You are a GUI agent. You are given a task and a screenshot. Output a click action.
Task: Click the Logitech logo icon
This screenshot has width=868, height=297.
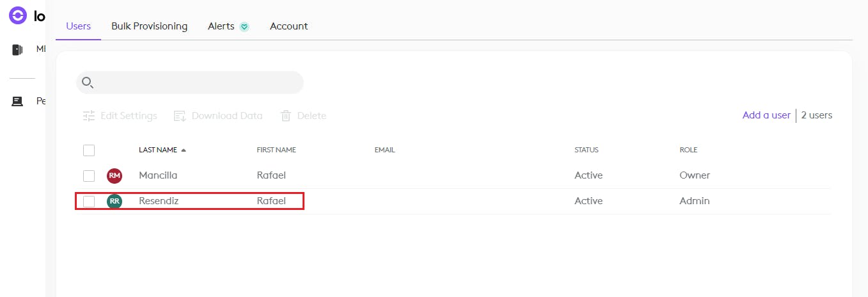point(18,15)
